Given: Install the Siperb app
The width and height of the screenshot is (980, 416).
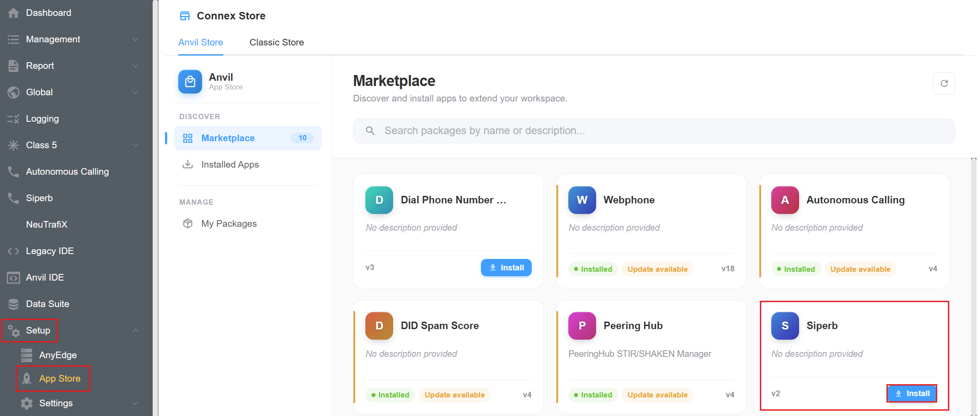Looking at the screenshot, I should point(912,394).
